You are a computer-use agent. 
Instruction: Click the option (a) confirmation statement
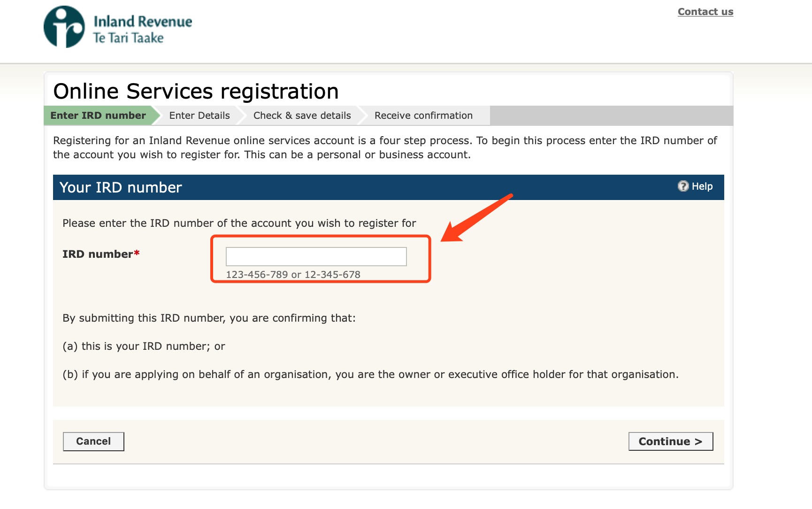coord(144,346)
